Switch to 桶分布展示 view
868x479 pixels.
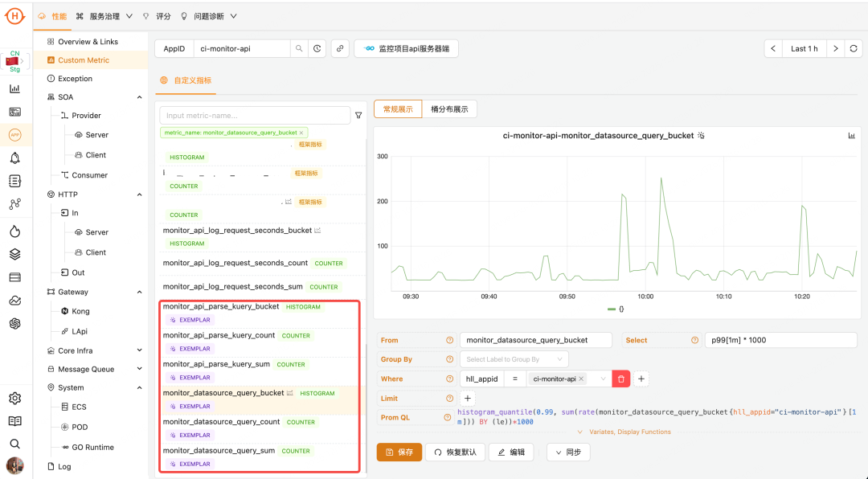[449, 109]
